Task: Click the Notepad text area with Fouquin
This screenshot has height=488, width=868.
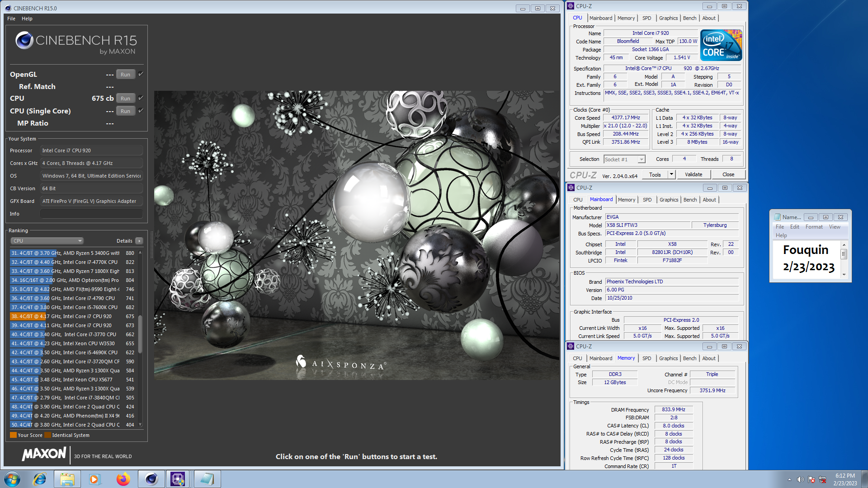Action: coord(806,259)
